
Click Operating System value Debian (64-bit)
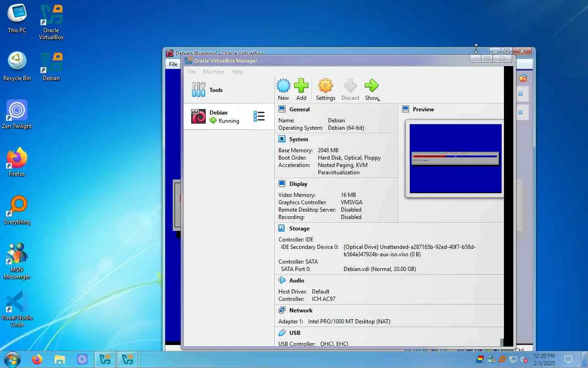click(346, 128)
